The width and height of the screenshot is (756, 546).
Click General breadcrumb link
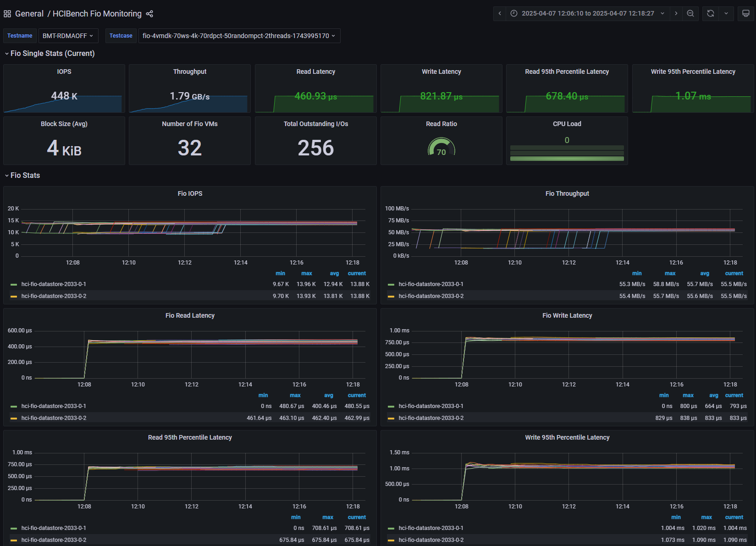point(29,14)
